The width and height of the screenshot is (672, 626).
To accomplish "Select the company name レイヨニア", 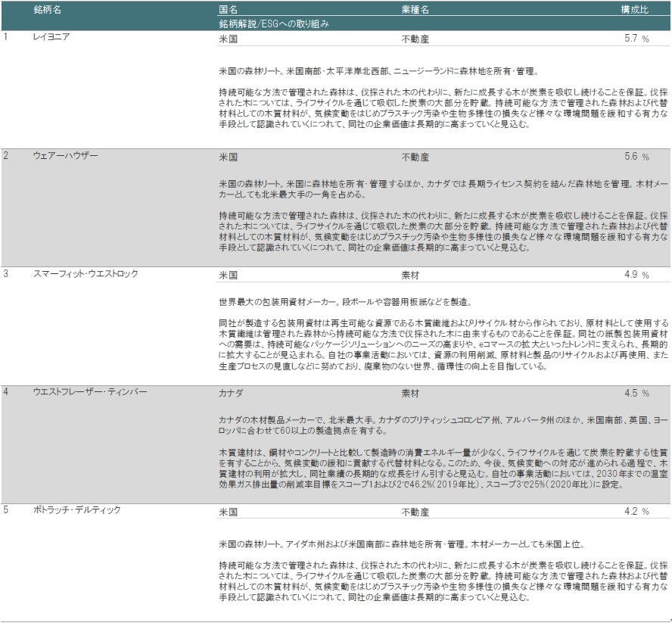I will [52, 38].
